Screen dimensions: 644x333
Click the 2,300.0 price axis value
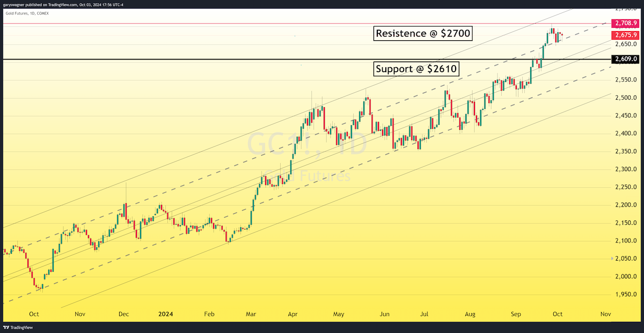[626, 169]
